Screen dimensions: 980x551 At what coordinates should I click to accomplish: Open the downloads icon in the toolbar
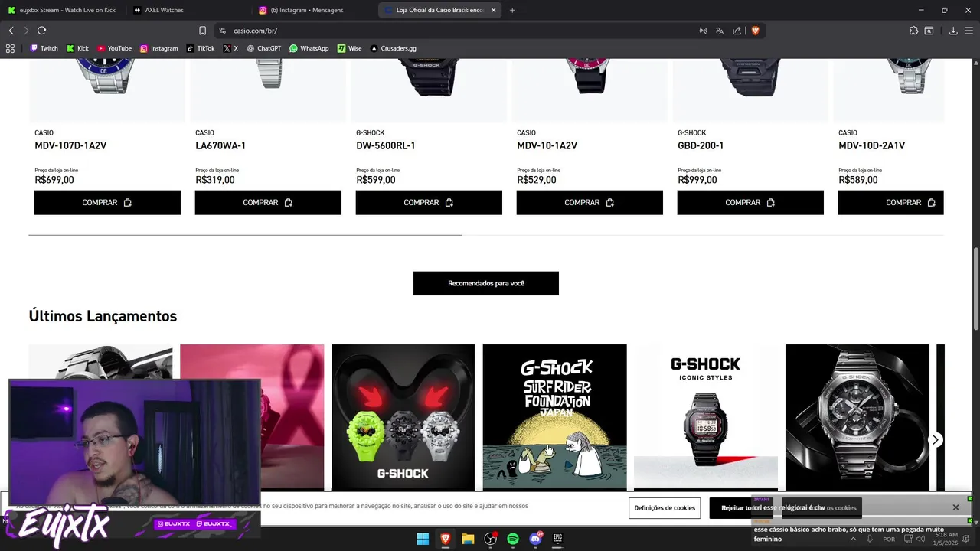[x=953, y=31]
